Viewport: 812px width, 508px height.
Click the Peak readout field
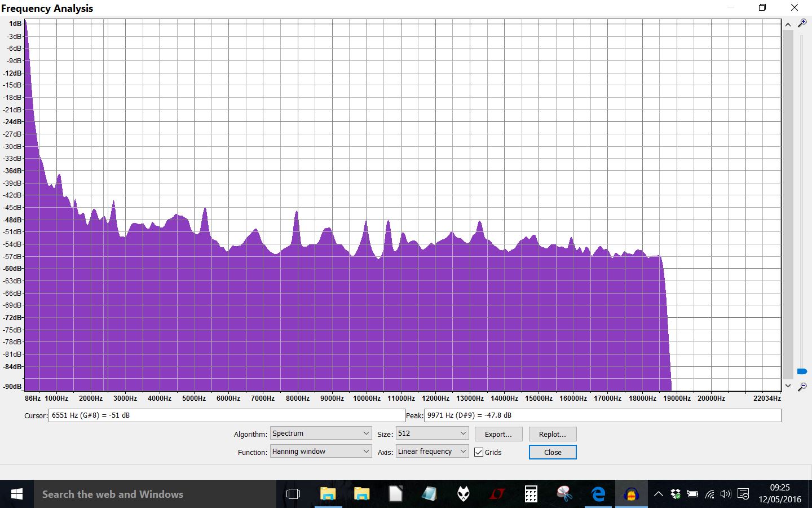click(602, 415)
